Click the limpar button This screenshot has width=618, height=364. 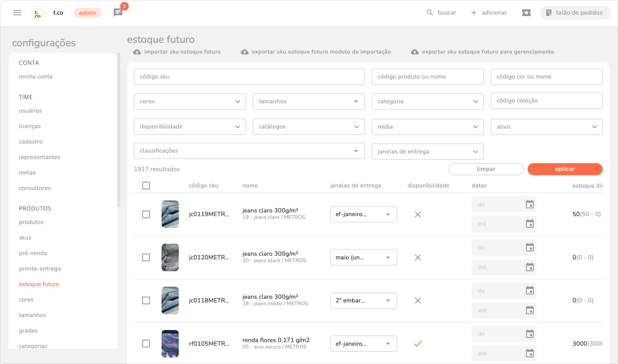tap(486, 169)
